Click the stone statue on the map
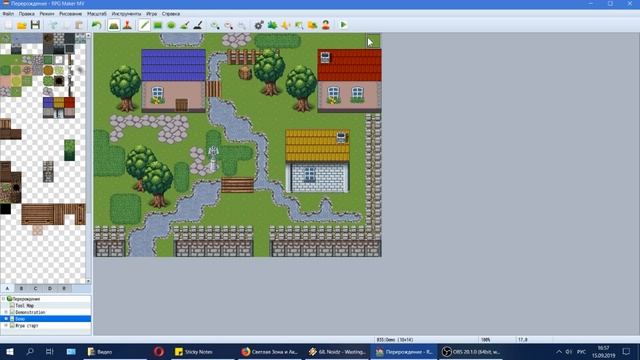 point(213,158)
